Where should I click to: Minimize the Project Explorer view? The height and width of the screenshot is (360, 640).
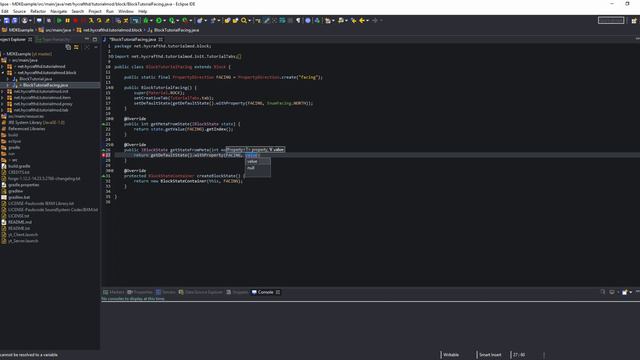pyautogui.click(x=87, y=40)
